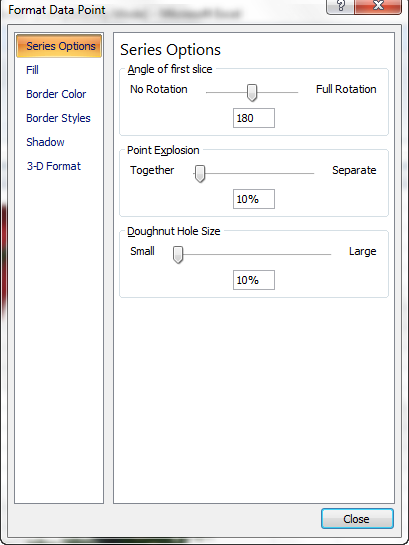Image resolution: width=409 pixels, height=545 pixels.
Task: Open the Fill category
Action: click(x=32, y=70)
